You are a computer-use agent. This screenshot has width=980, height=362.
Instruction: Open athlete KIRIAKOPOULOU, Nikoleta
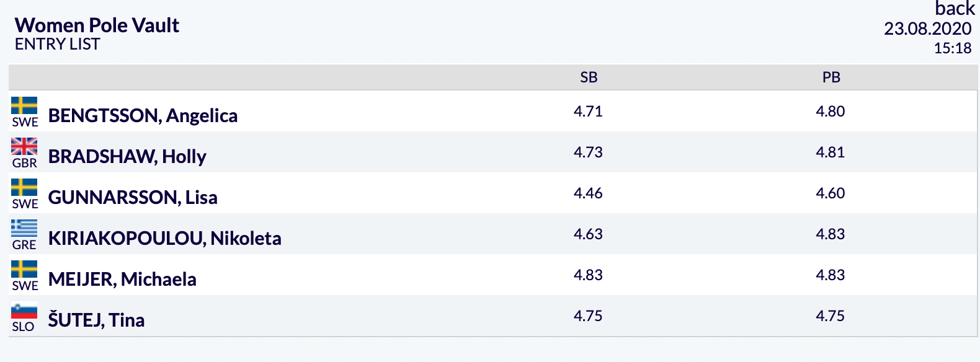[x=165, y=238]
